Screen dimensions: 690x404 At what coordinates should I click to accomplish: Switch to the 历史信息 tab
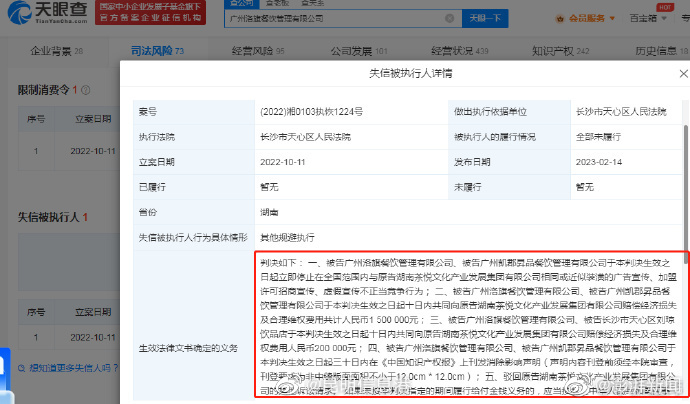(x=661, y=51)
